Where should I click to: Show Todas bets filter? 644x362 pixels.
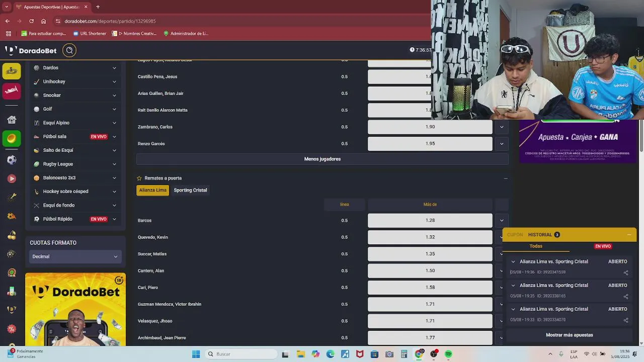536,246
